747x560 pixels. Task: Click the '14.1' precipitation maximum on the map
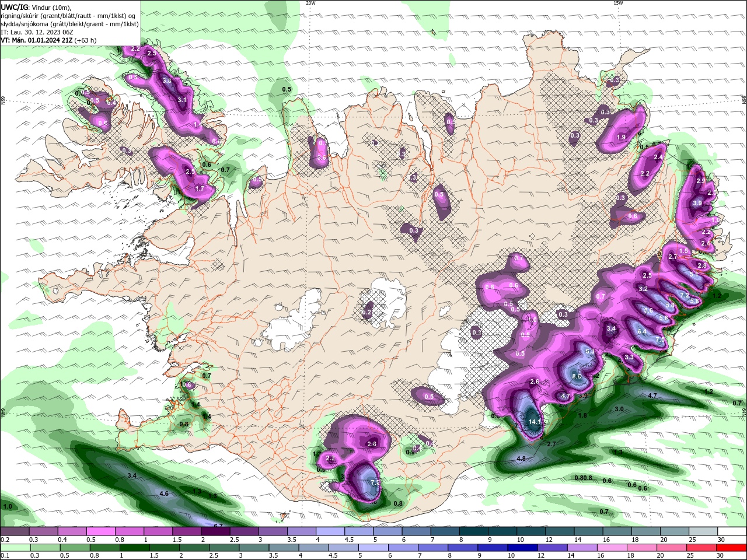point(535,422)
